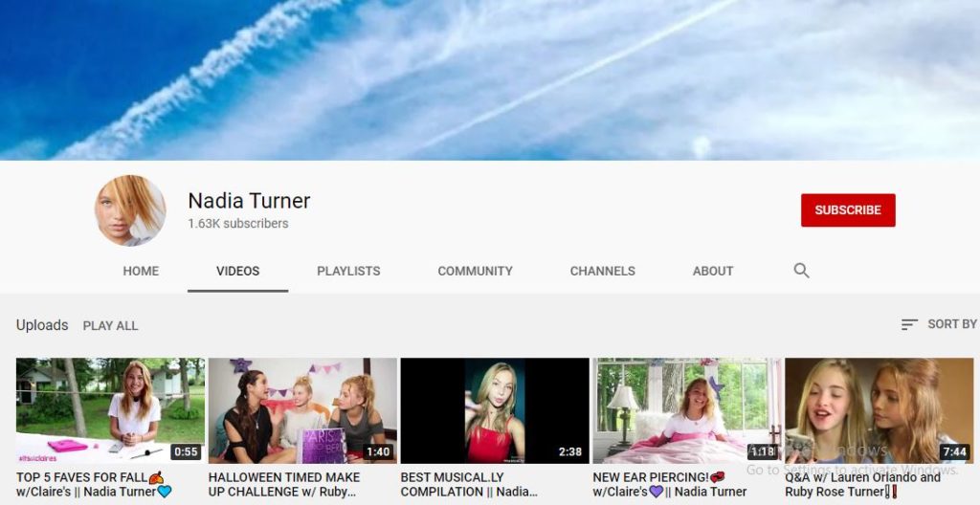The image size is (980, 505).
Task: Play Best Musical.ly Compilation thumbnail
Action: pos(495,410)
